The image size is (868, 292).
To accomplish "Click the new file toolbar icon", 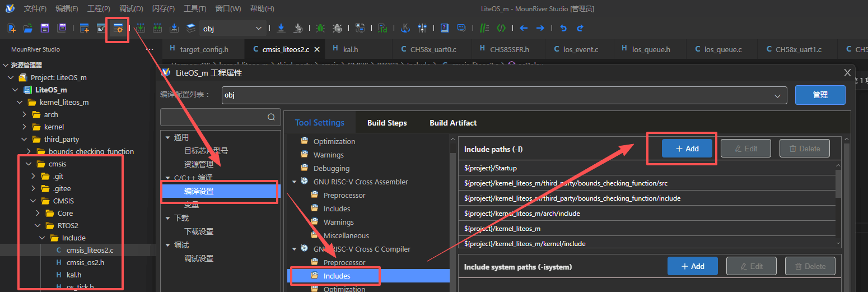I will pos(11,28).
